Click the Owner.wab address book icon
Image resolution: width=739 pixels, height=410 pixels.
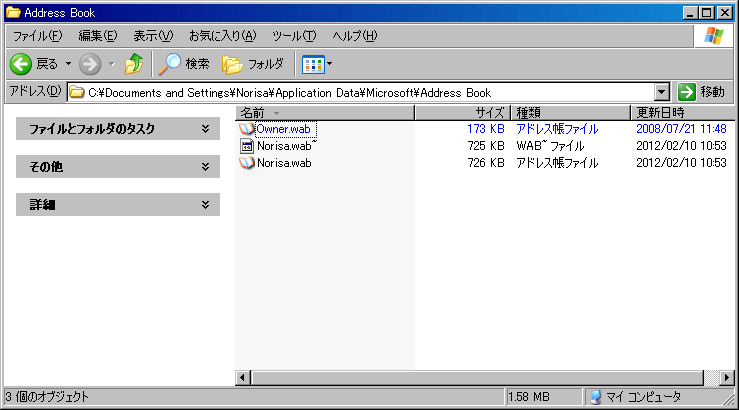click(x=246, y=129)
